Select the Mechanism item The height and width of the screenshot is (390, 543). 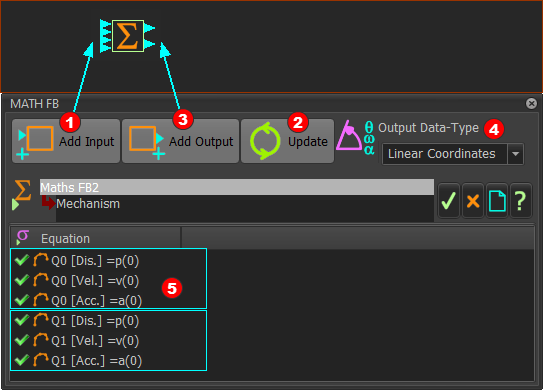pos(88,204)
